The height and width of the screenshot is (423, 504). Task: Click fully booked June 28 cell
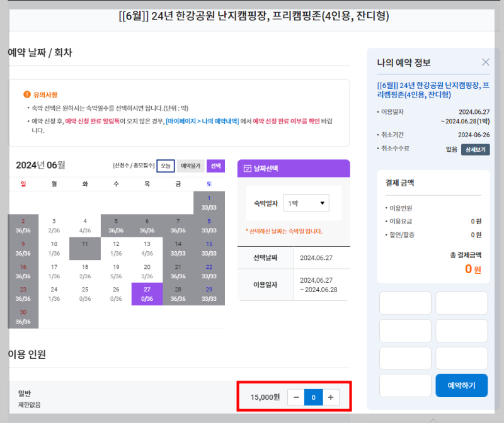pyautogui.click(x=178, y=294)
